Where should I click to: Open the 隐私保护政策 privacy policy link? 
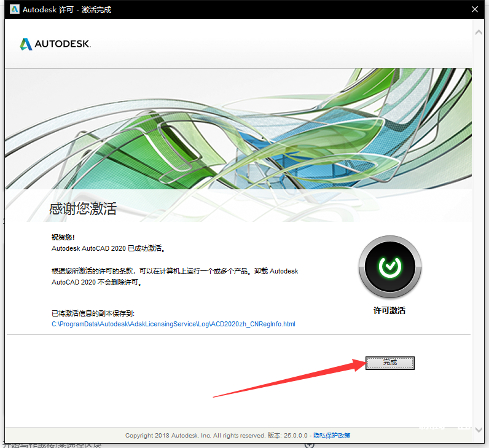click(x=332, y=435)
